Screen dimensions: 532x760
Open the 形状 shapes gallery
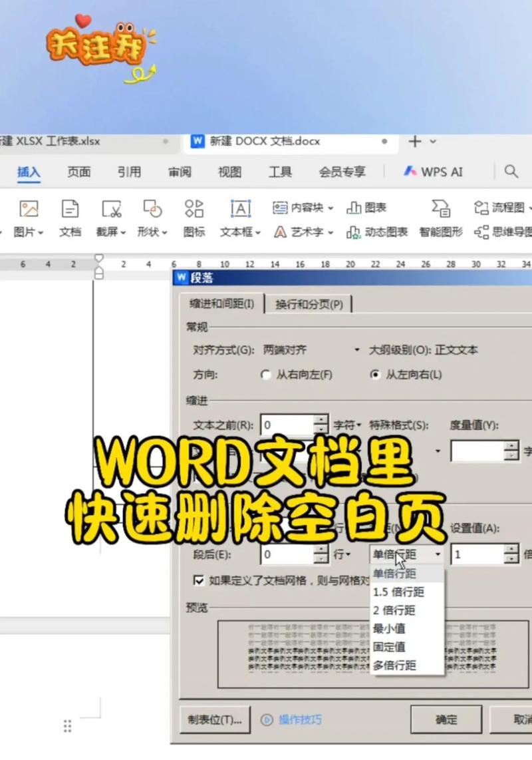[x=152, y=218]
